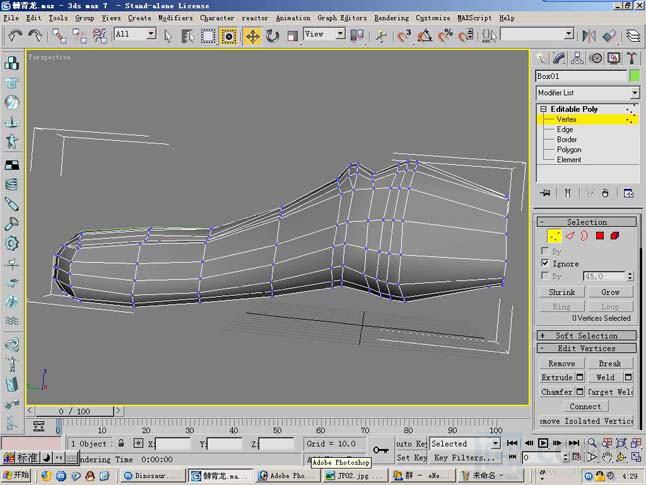Open Configure Modifier Sets icon
Screen dimensions: 646x485
click(628, 193)
